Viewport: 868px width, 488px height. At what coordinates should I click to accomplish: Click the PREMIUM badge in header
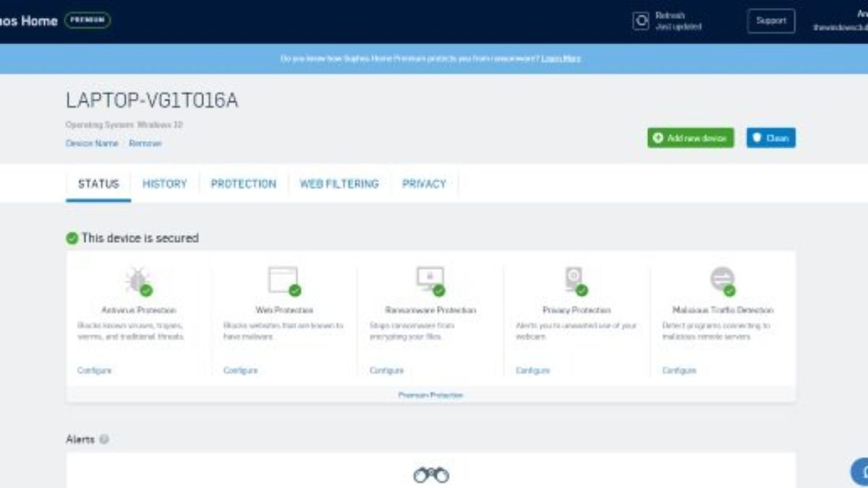pos(88,20)
